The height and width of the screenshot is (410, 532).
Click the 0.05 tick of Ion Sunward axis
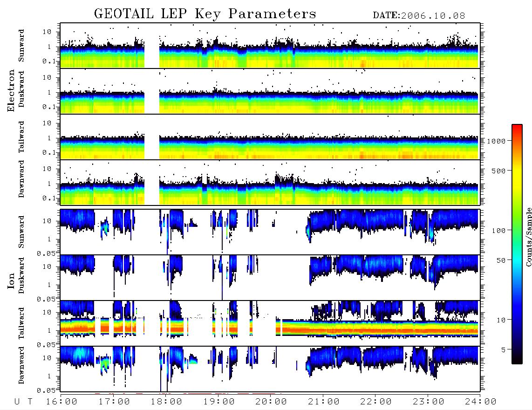(46, 253)
